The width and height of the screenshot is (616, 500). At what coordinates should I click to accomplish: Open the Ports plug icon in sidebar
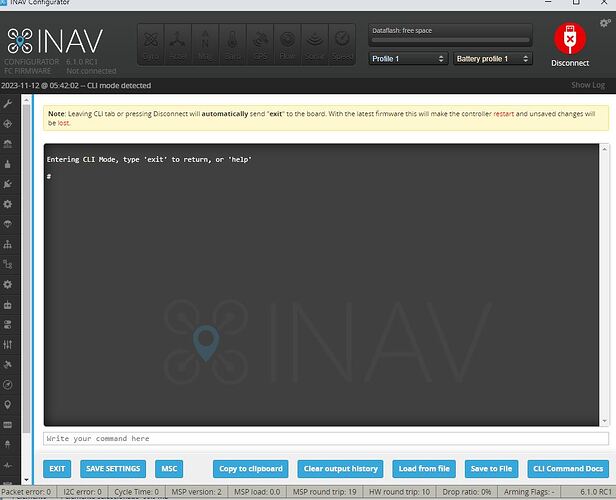[x=7, y=184]
